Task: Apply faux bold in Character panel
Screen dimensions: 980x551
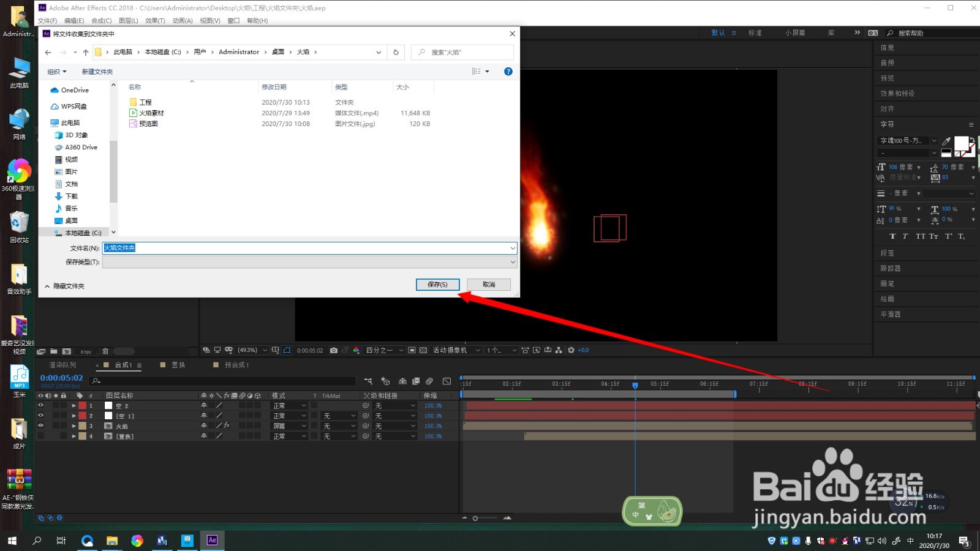Action: 892,236
